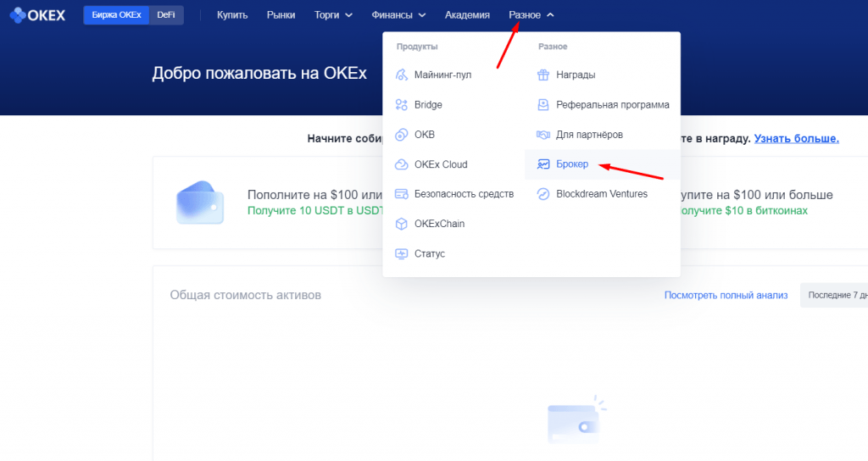Image resolution: width=868 pixels, height=461 pixels.
Task: Click the Bridge icon
Action: click(401, 104)
